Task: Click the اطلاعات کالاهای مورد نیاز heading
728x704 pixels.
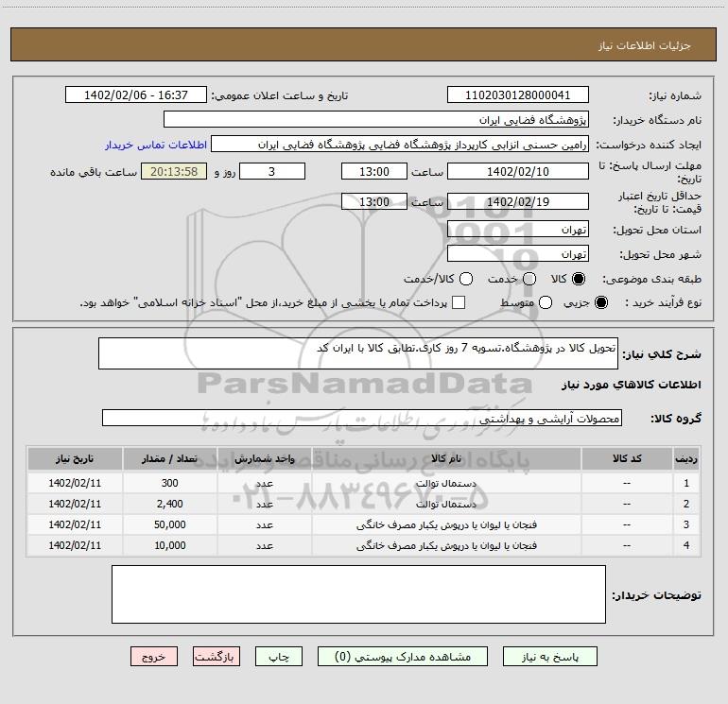Action: 631,385
